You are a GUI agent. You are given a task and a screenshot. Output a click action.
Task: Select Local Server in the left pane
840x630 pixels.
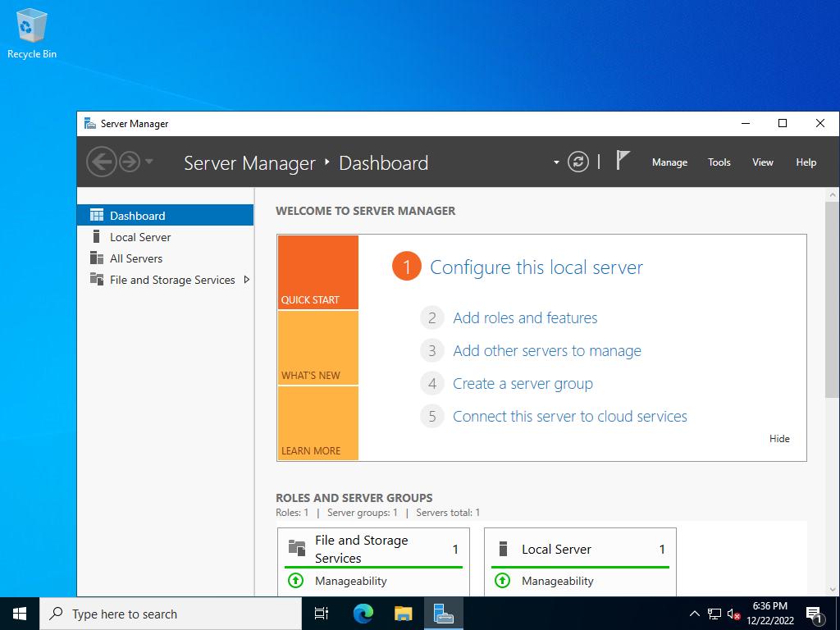pyautogui.click(x=165, y=237)
